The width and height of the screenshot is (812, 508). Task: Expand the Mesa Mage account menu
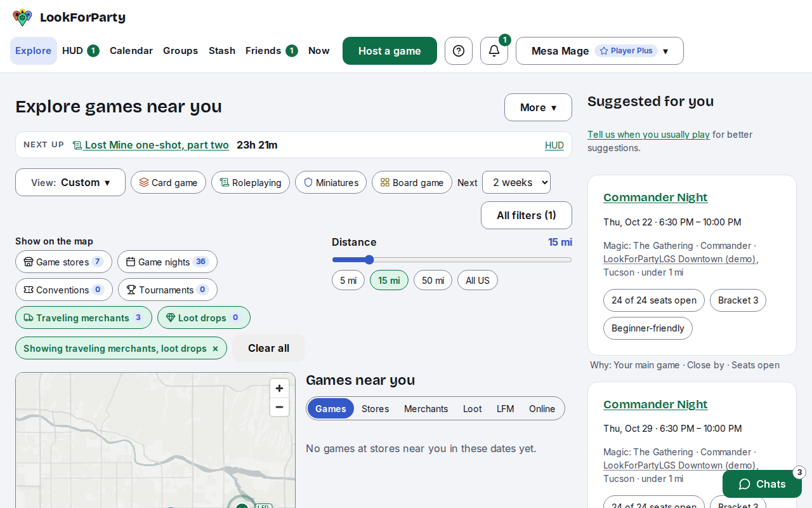point(599,51)
